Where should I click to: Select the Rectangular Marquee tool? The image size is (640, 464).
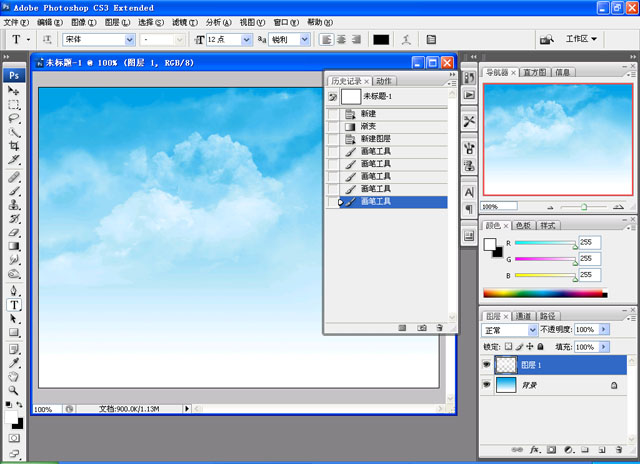coord(13,104)
